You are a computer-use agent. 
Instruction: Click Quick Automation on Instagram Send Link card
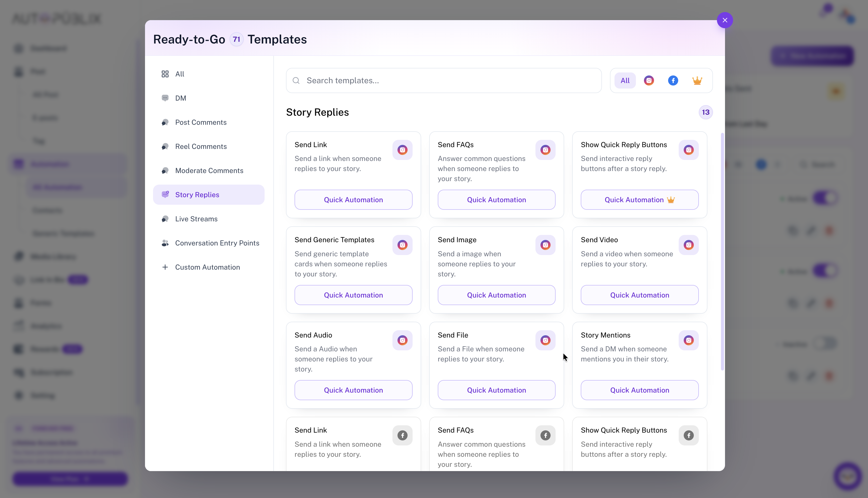pyautogui.click(x=353, y=200)
